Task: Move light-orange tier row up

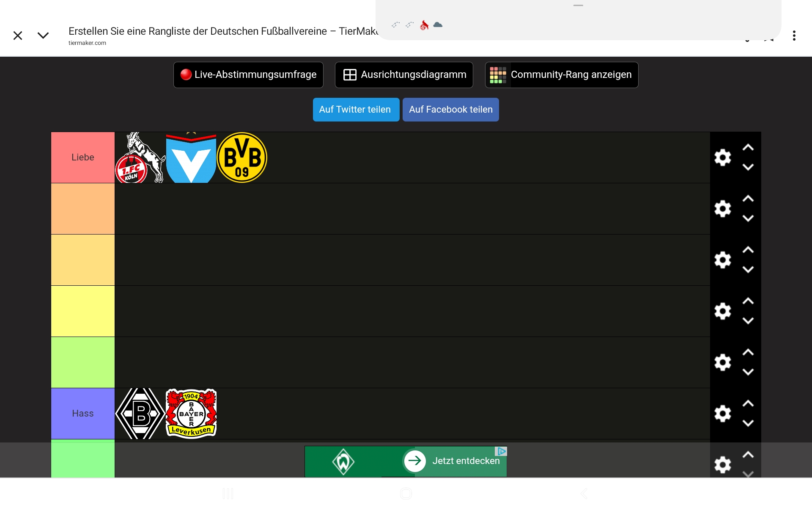Action: [x=748, y=250]
